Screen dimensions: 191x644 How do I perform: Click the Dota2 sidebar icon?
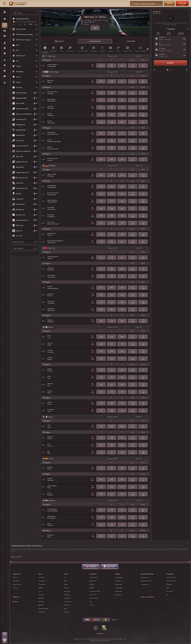[x=14, y=231]
